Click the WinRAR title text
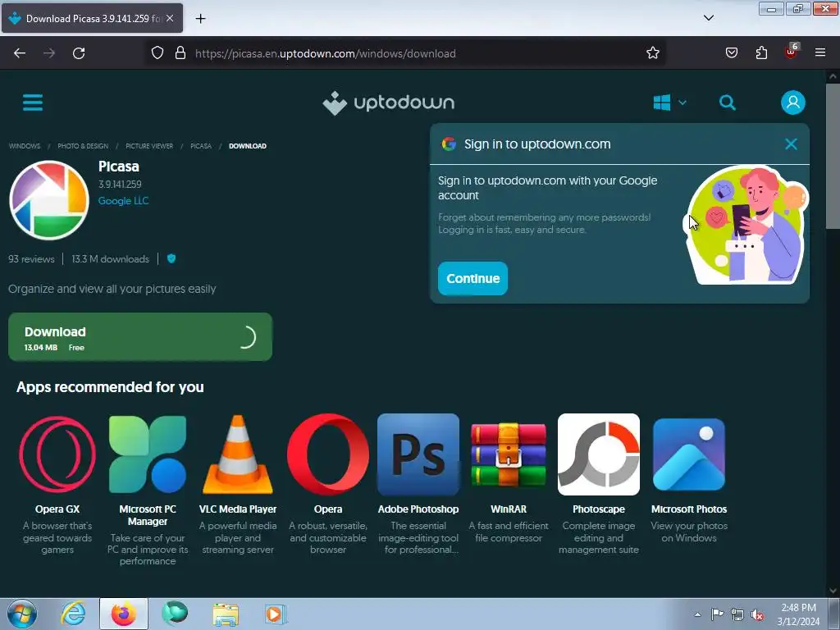Viewport: 840px width, 630px height. pos(509,509)
